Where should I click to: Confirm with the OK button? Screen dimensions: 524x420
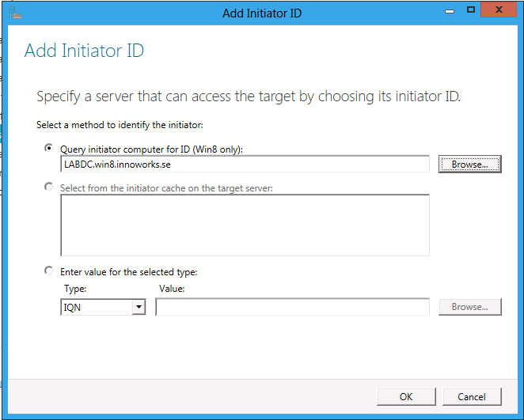(x=406, y=396)
